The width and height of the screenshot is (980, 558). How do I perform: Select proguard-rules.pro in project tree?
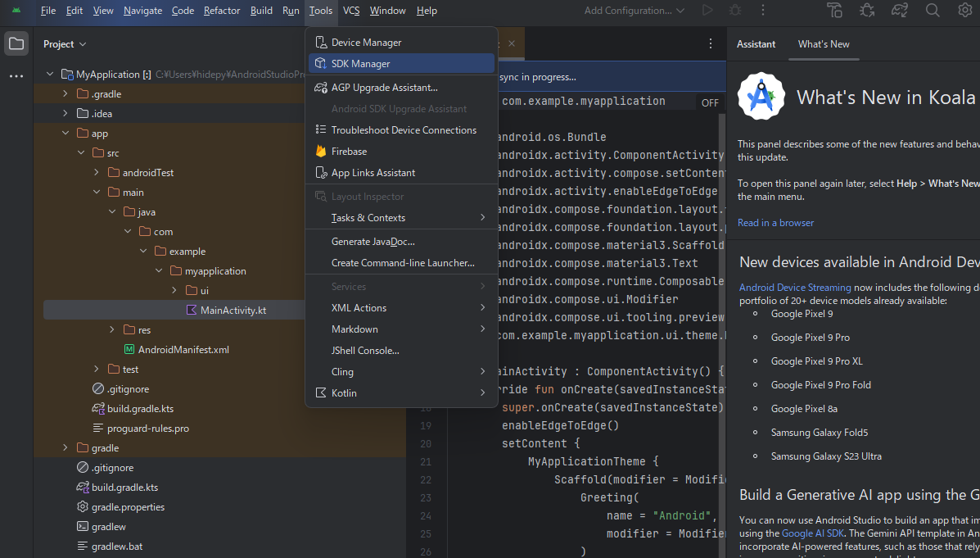tap(148, 429)
